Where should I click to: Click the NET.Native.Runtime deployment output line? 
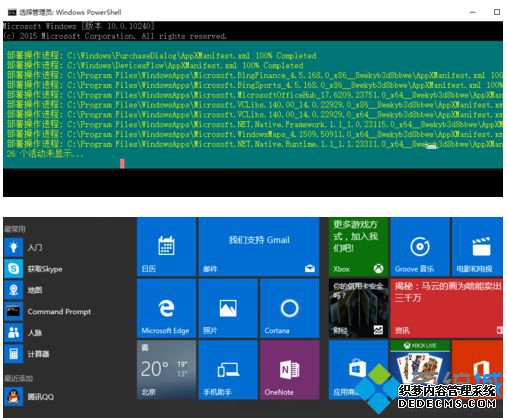tap(255, 144)
